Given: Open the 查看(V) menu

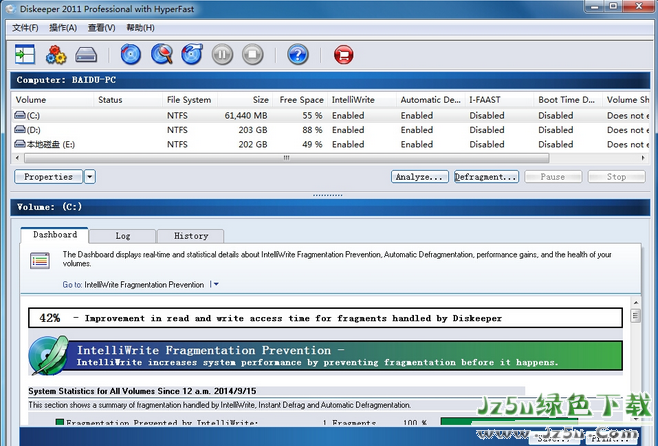Looking at the screenshot, I should pos(102,28).
